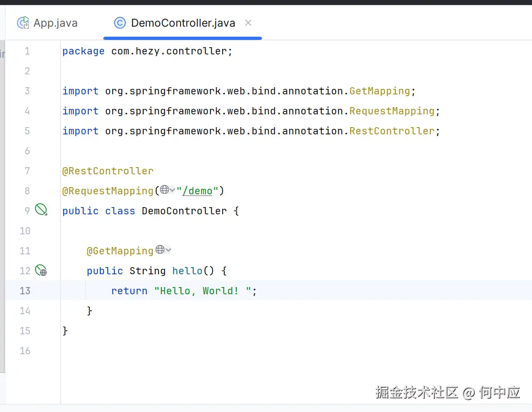Click the String return type on line 12
The image size is (532, 412).
pyautogui.click(x=148, y=271)
